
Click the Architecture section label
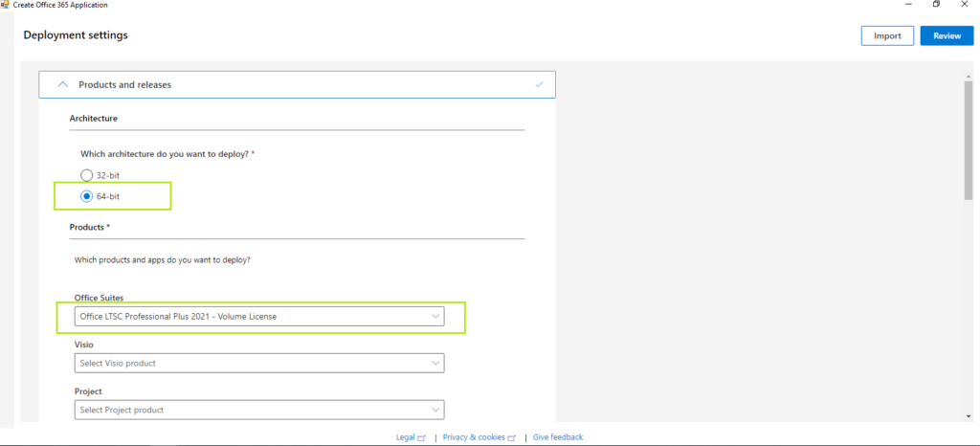(x=93, y=118)
